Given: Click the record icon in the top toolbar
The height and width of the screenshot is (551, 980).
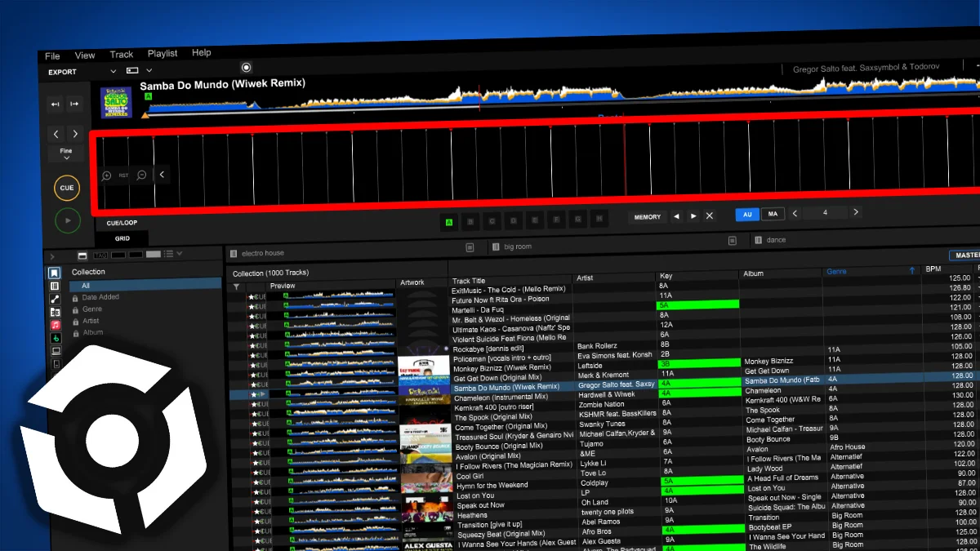Looking at the screenshot, I should tap(246, 68).
